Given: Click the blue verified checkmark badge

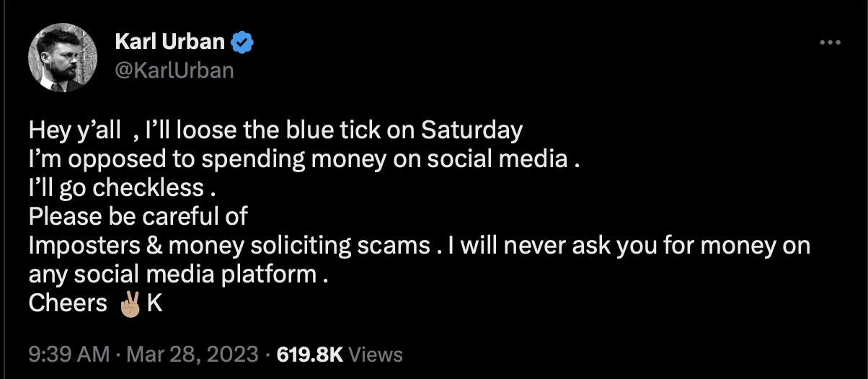Looking at the screenshot, I should [242, 44].
